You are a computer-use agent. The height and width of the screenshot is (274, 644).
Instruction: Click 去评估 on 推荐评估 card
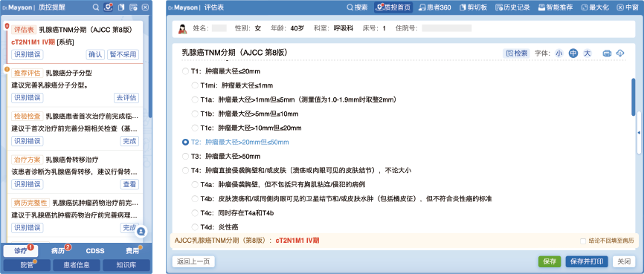126,97
